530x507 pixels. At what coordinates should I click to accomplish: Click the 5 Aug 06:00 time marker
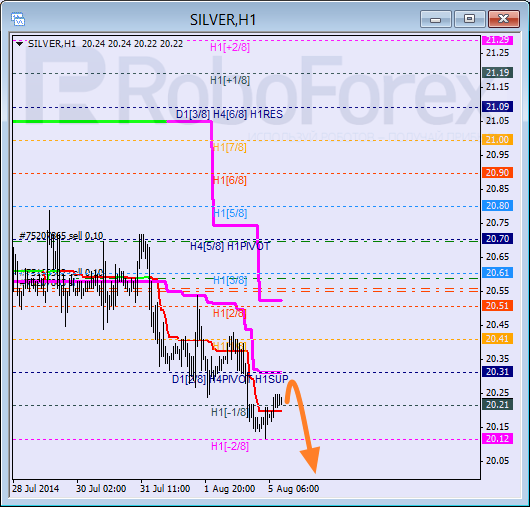[294, 489]
